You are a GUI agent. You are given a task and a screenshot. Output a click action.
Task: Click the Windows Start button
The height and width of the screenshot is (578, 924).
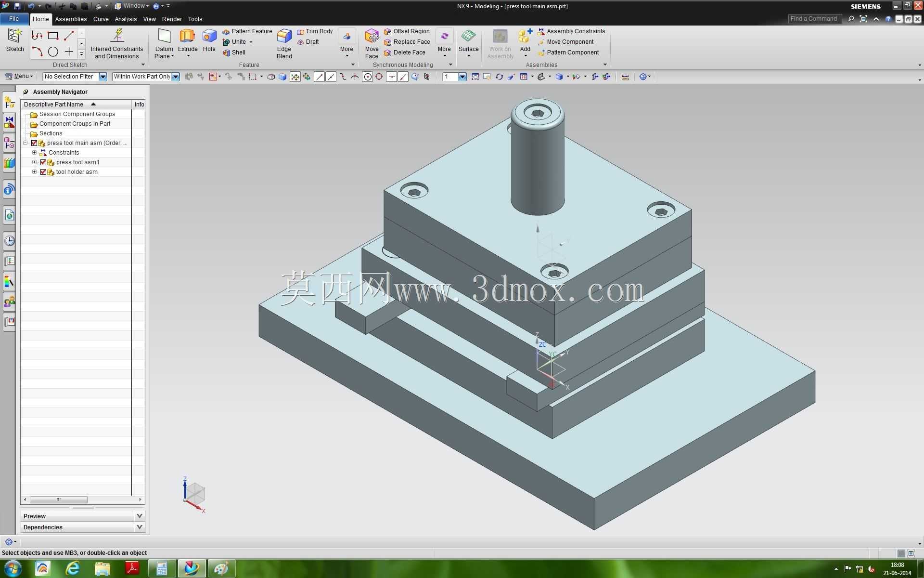[x=12, y=569]
